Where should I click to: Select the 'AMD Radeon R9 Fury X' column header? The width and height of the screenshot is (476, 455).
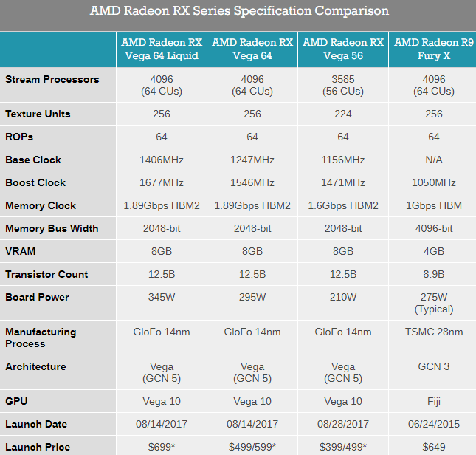pos(433,49)
